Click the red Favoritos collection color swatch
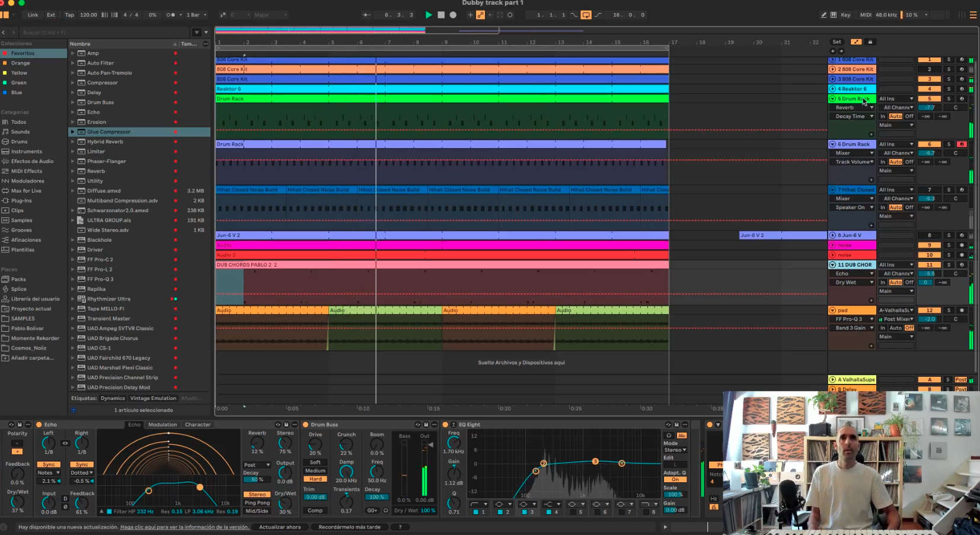The width and height of the screenshot is (980, 535). [5, 53]
